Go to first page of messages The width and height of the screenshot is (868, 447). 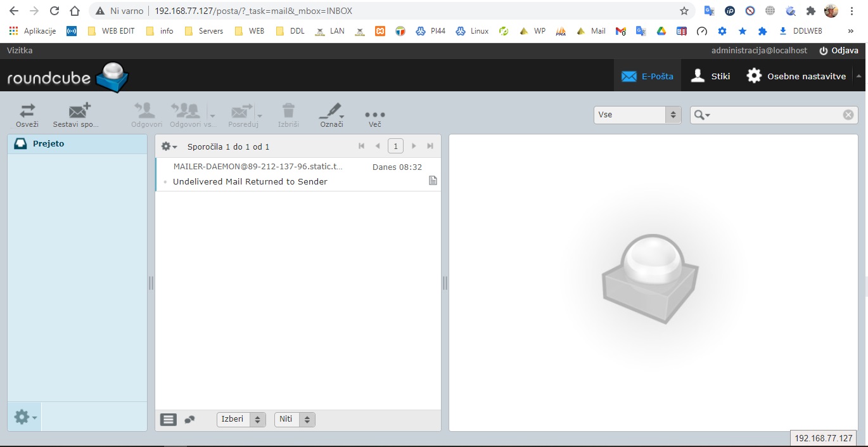point(361,146)
